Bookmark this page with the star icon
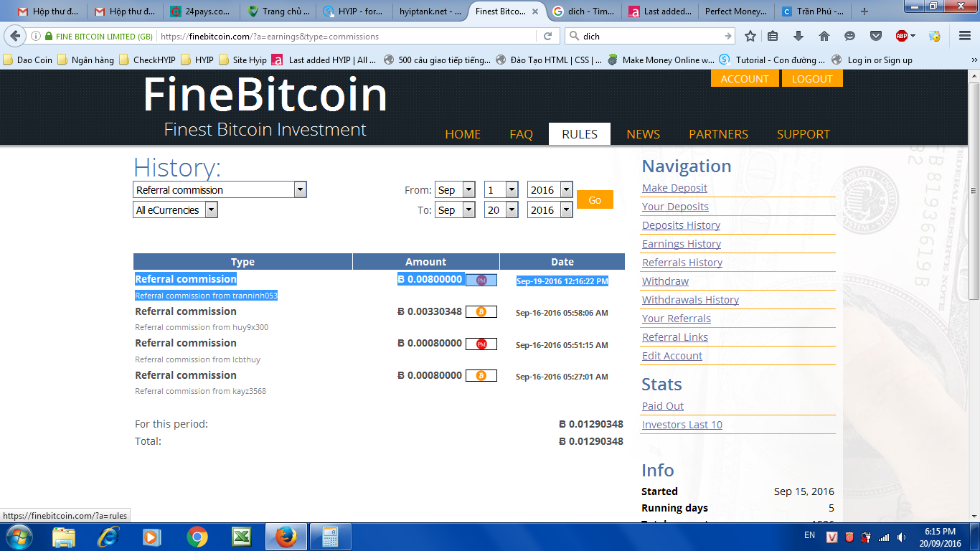Screen dimensions: 980x551 [x=750, y=36]
